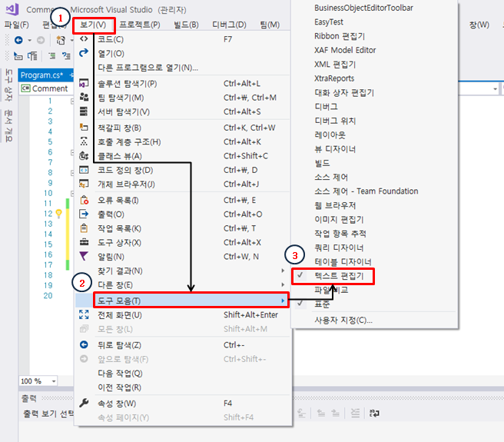Click the navigate forward toolbar arrow
This screenshot has height=442, width=504.
coord(41,40)
